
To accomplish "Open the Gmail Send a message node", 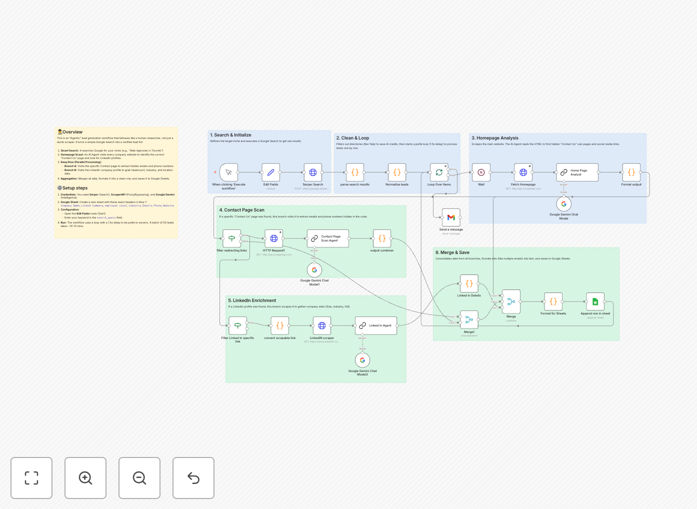I will pyautogui.click(x=451, y=217).
